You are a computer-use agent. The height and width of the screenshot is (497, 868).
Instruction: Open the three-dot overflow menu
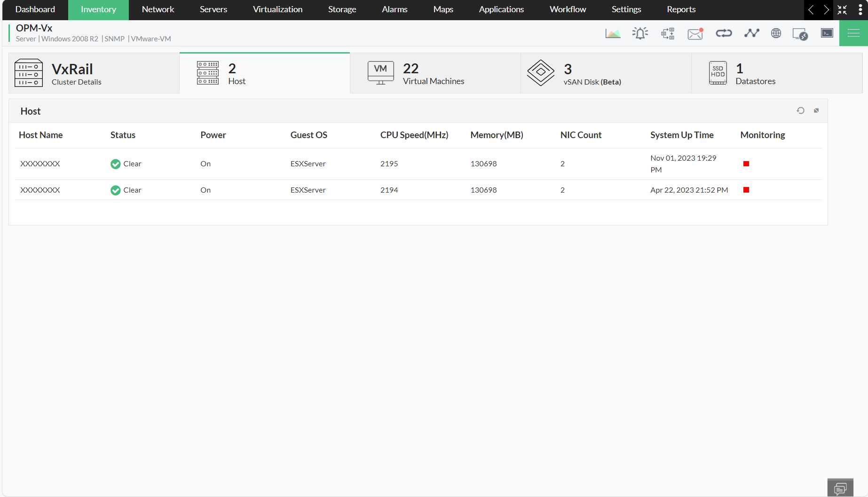tap(861, 9)
